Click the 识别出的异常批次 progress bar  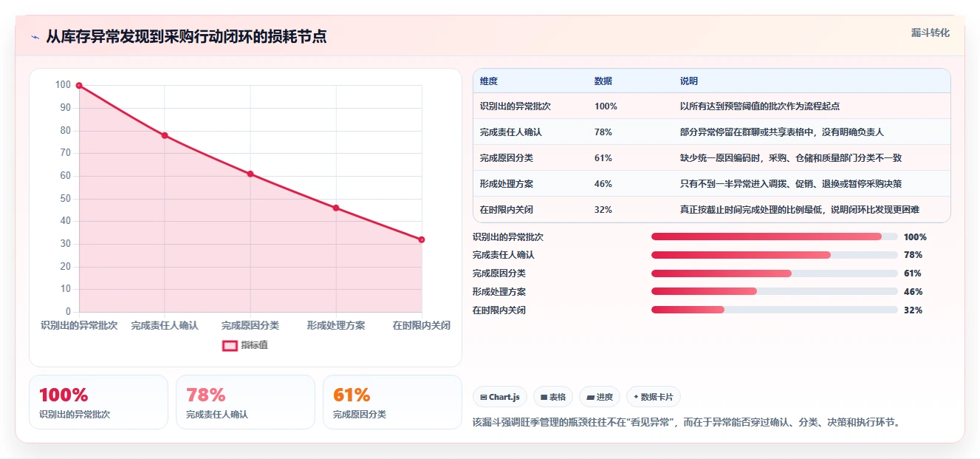775,237
